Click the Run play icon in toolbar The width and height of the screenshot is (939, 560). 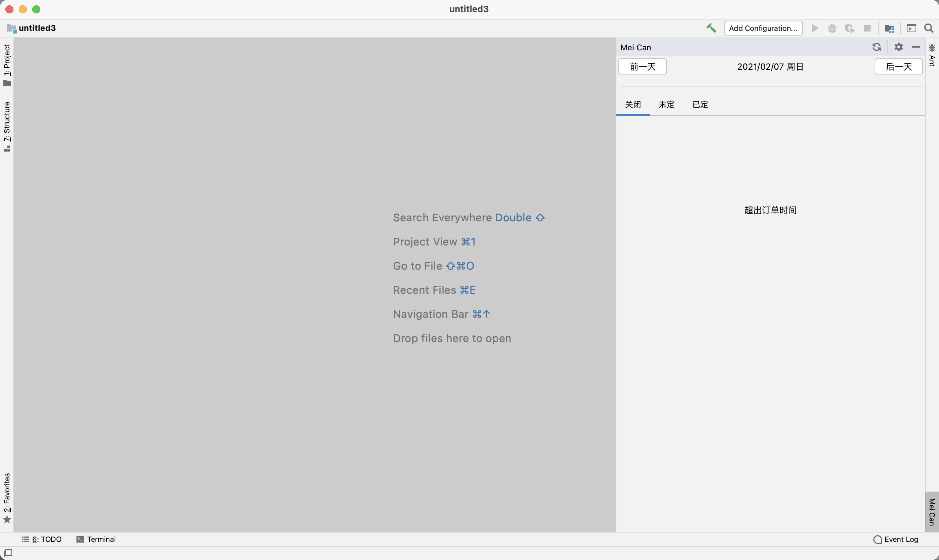815,28
